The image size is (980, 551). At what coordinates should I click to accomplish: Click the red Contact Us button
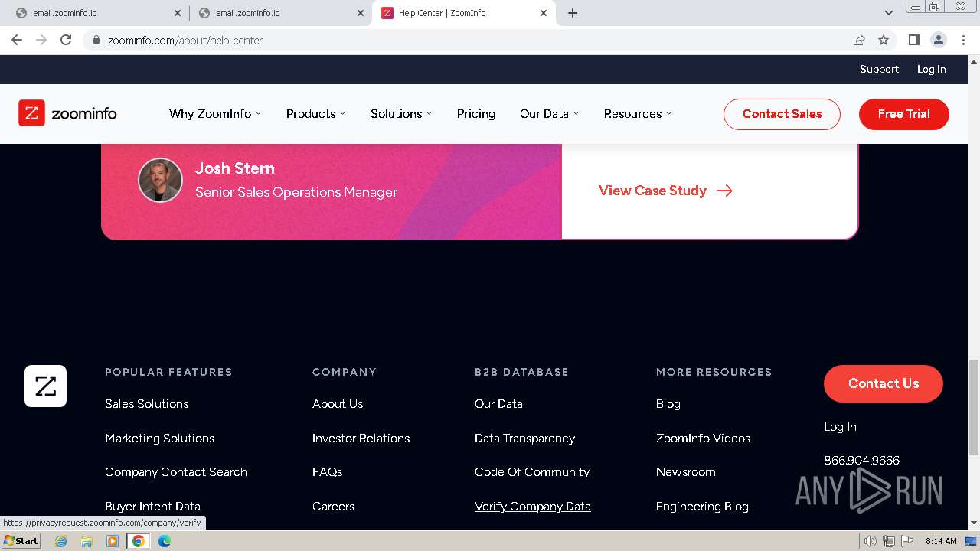click(884, 383)
